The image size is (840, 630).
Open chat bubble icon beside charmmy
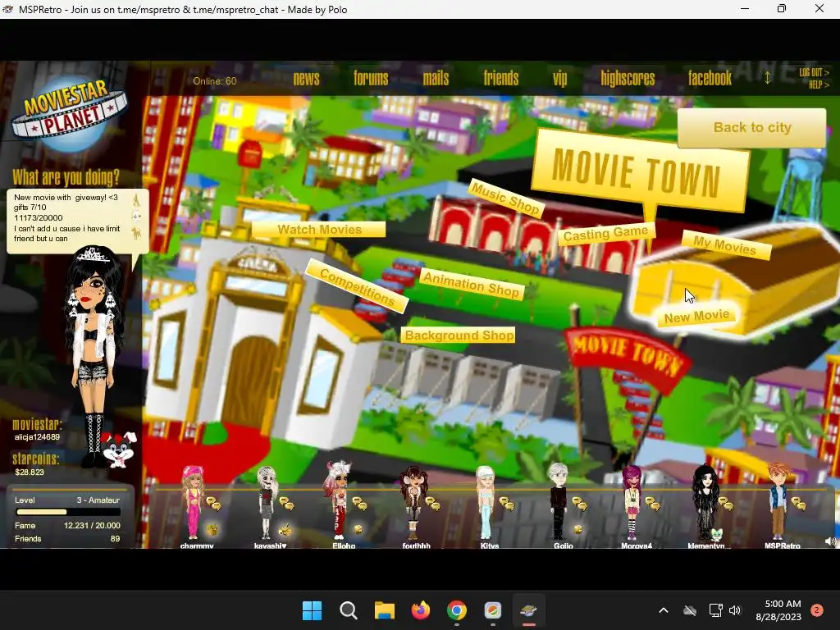[213, 504]
